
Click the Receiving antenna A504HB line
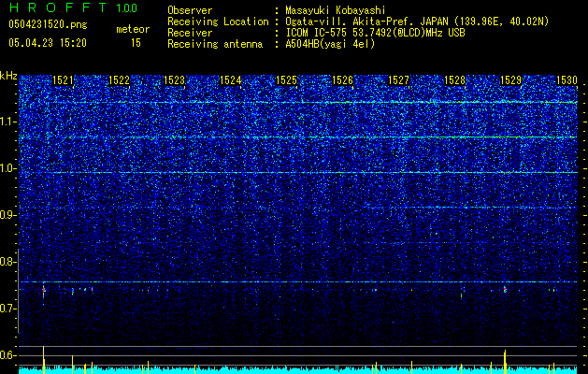(271, 44)
